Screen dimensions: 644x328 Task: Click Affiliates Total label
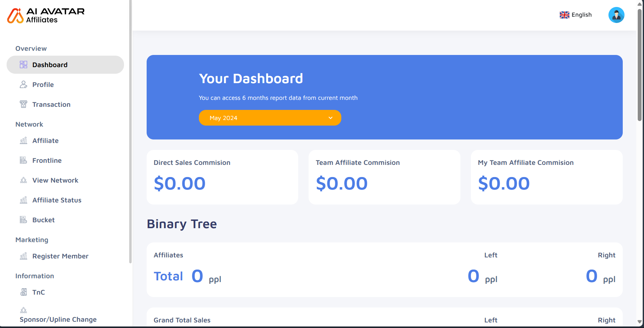(x=168, y=276)
